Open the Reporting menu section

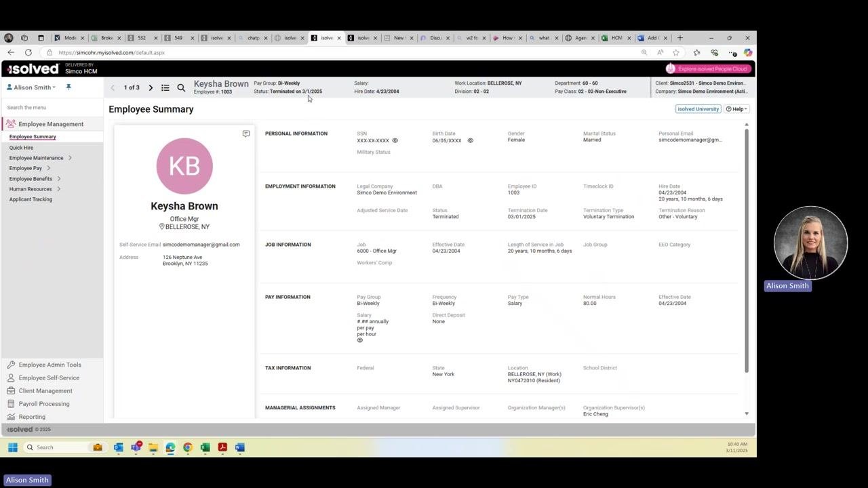[x=32, y=417]
